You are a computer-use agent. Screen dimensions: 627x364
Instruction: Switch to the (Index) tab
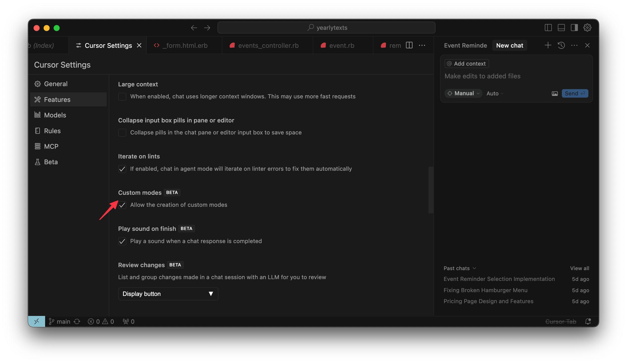[48, 45]
